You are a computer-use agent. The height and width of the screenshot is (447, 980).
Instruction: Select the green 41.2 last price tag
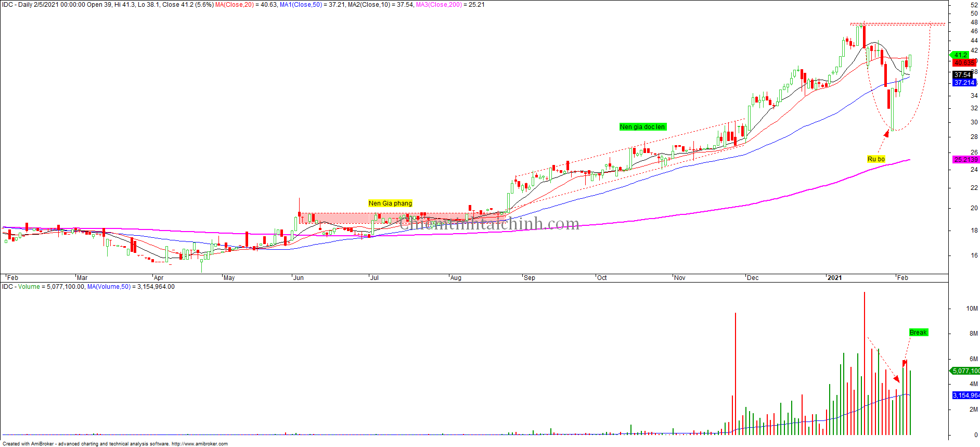point(960,55)
